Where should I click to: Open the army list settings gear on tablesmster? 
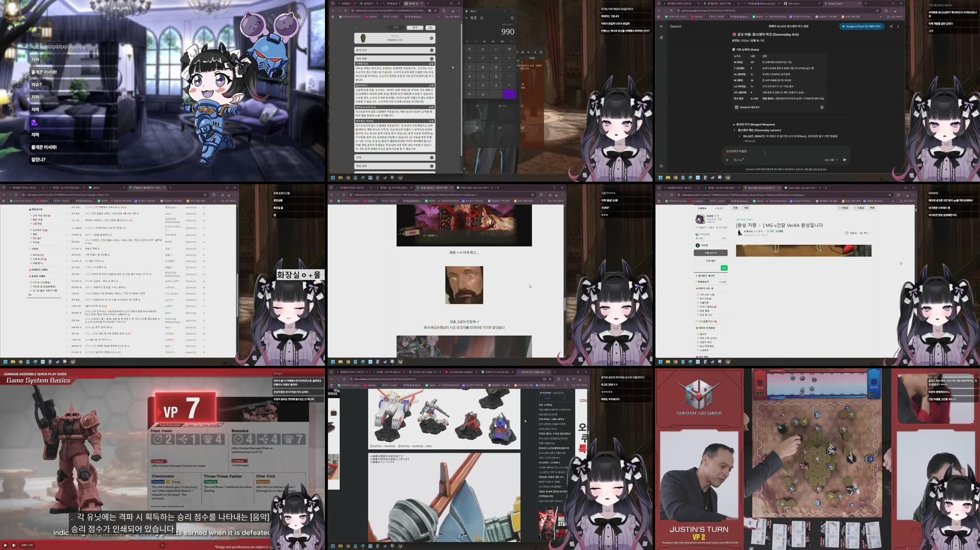pos(431,38)
